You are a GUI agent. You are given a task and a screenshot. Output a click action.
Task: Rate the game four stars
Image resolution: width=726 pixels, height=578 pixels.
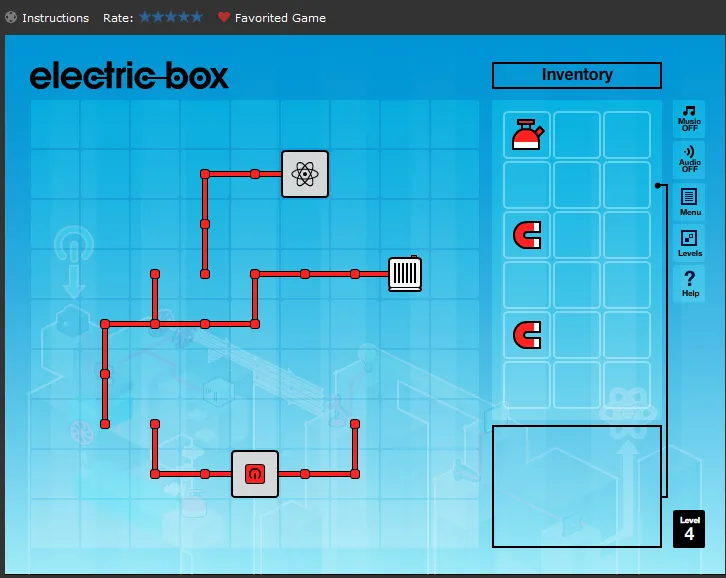pyautogui.click(x=184, y=17)
